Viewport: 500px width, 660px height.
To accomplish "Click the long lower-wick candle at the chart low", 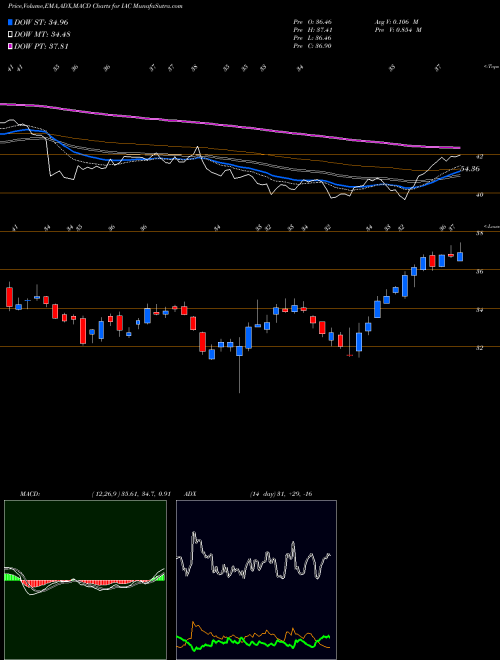I will tap(239, 365).
